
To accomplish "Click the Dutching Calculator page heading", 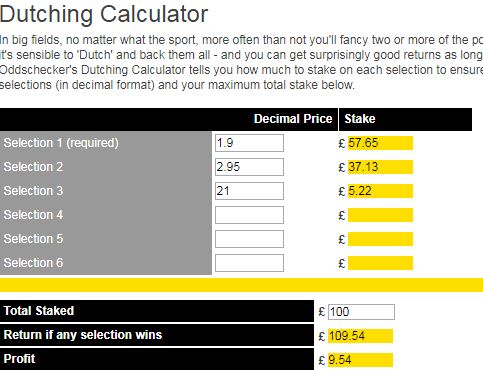I will (104, 14).
